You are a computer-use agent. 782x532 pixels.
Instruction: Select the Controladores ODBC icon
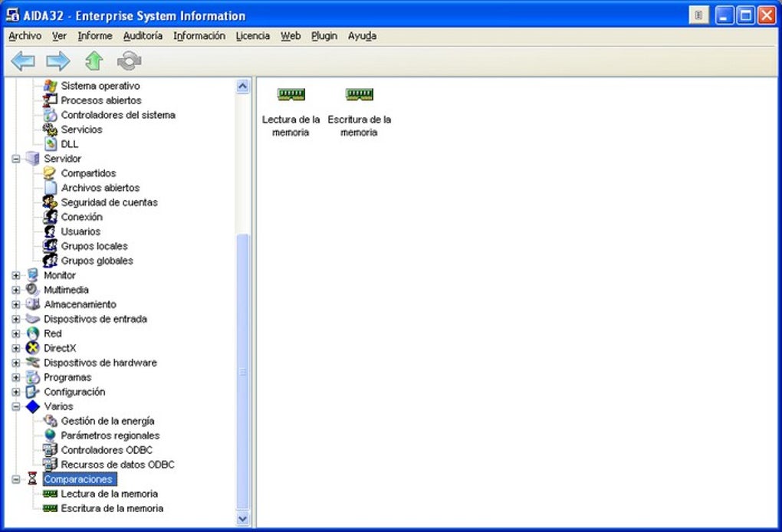point(50,450)
